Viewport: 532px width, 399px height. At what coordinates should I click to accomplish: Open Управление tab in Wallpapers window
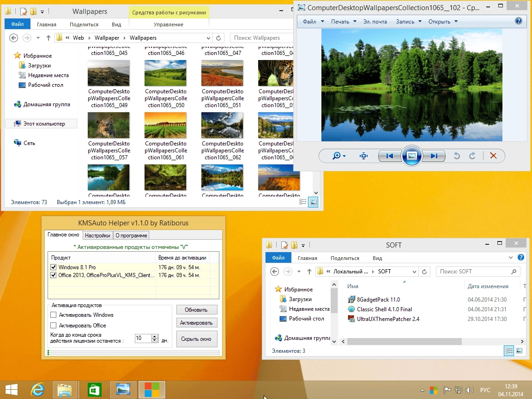coord(168,24)
